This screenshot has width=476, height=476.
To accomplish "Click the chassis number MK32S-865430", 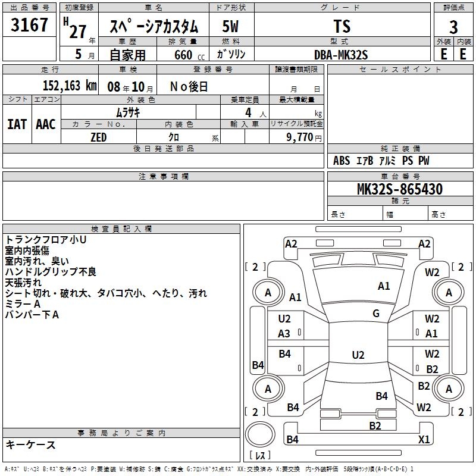I will coord(400,189).
